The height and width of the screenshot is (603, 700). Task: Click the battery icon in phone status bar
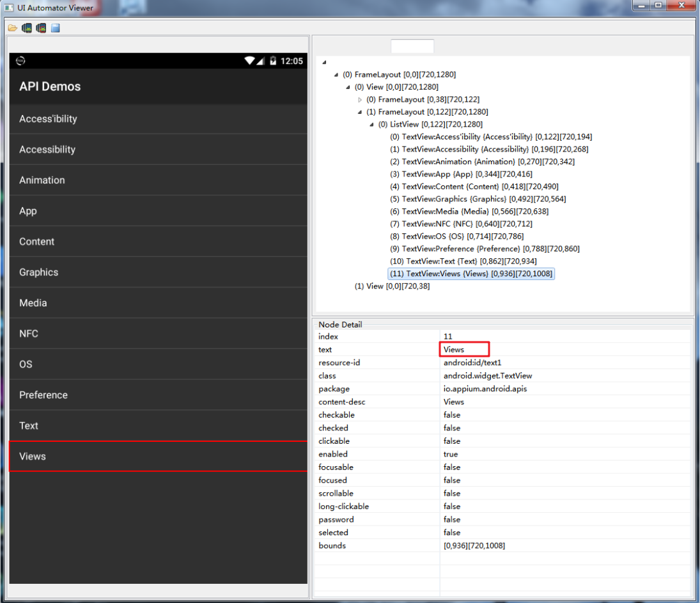(273, 61)
